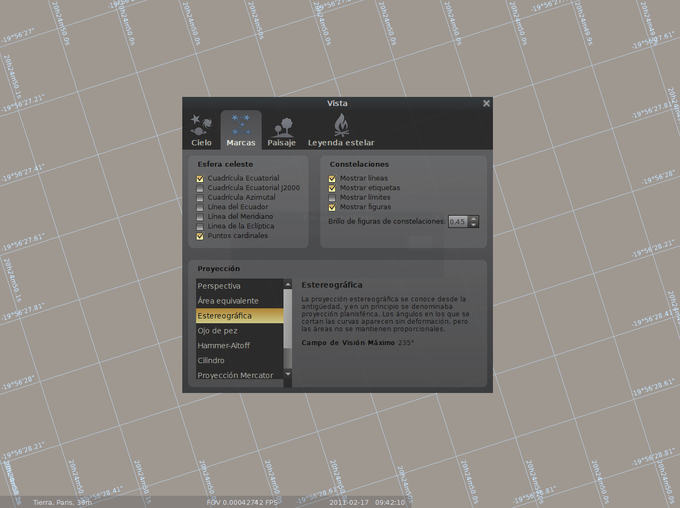The image size is (680, 508).
Task: Click the time 09:42:10 in status bar
Action: point(390,502)
